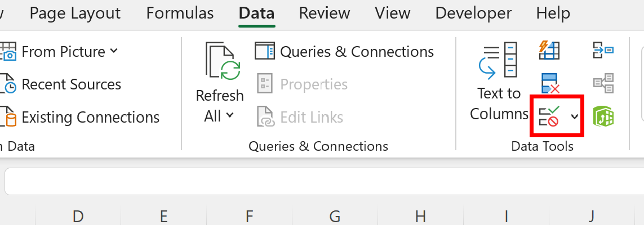644x225 pixels.
Task: Select column H header
Action: [x=420, y=216]
